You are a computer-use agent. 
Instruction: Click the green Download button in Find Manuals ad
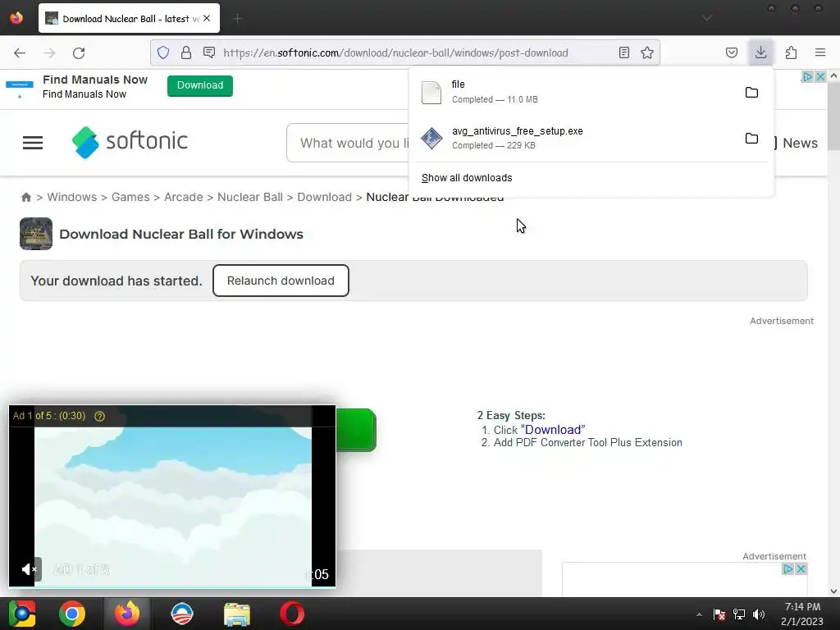[200, 85]
